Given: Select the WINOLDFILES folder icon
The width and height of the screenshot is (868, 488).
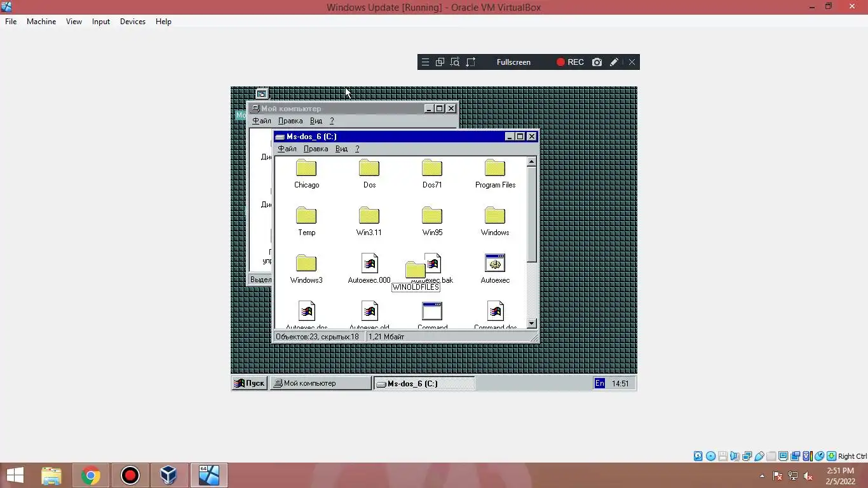Looking at the screenshot, I should (x=415, y=270).
